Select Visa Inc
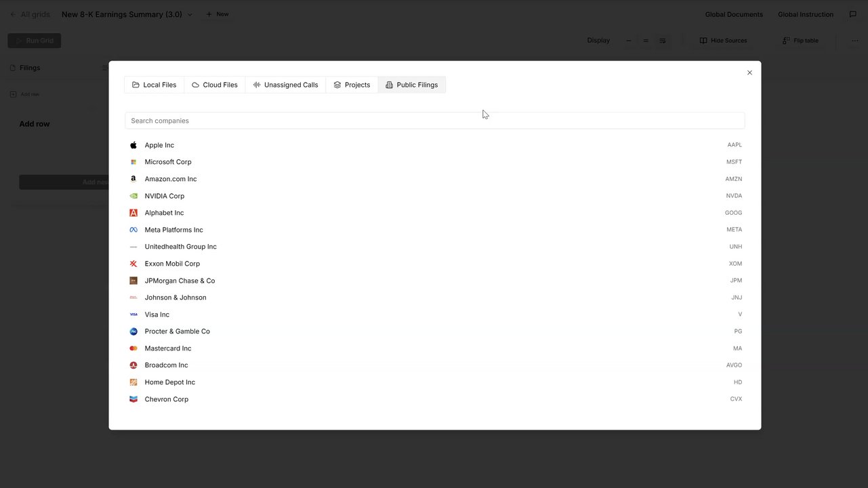This screenshot has height=488, width=868. (435, 314)
